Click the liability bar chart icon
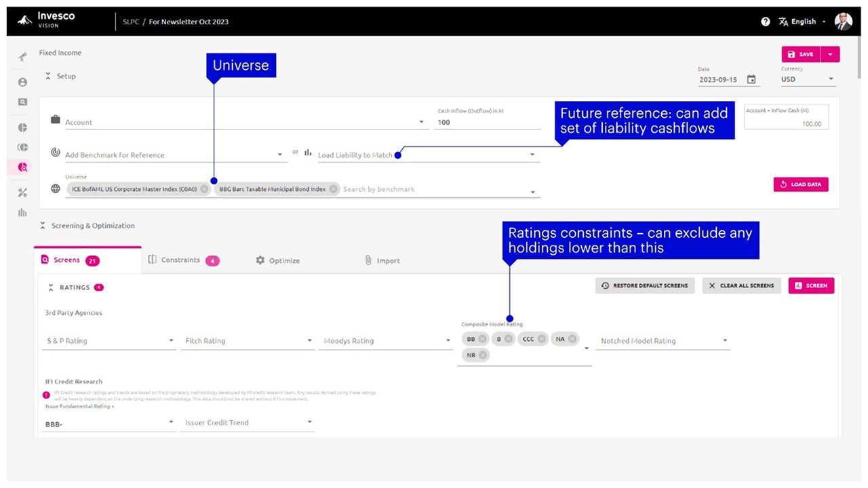This screenshot has height=488, width=868. (308, 152)
